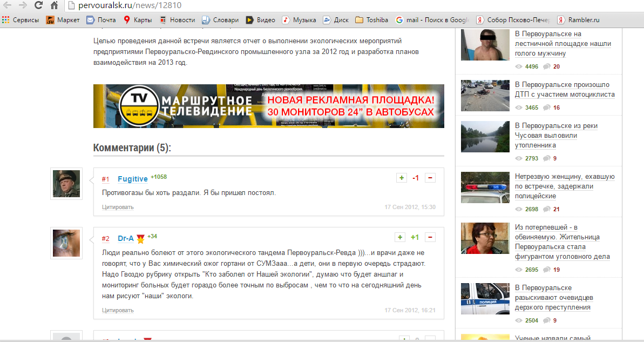Open news about очевидцев дерзкого преступления
Viewport: 644px width, 342px height.
click(x=554, y=298)
